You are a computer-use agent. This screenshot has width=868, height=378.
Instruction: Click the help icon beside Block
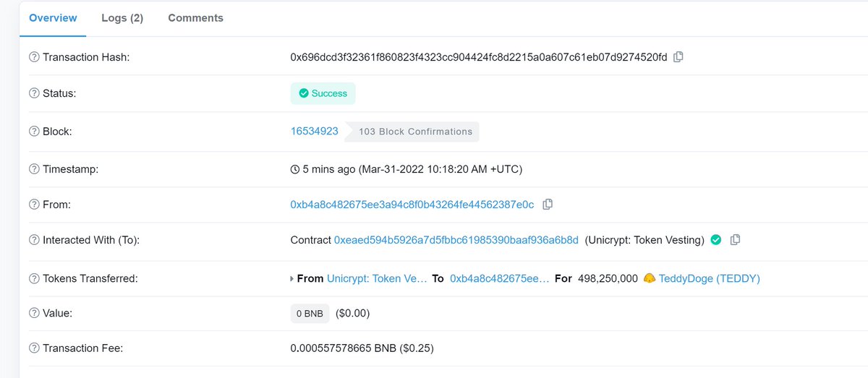pos(34,132)
